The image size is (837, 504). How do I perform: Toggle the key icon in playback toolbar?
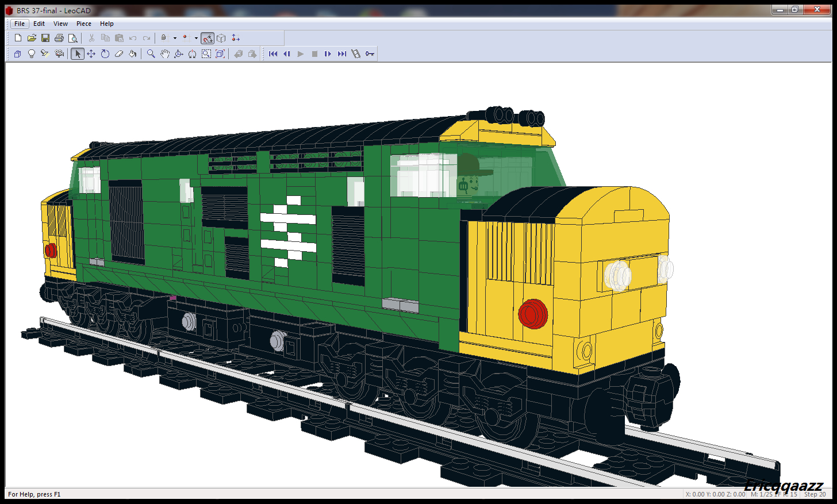pos(370,54)
